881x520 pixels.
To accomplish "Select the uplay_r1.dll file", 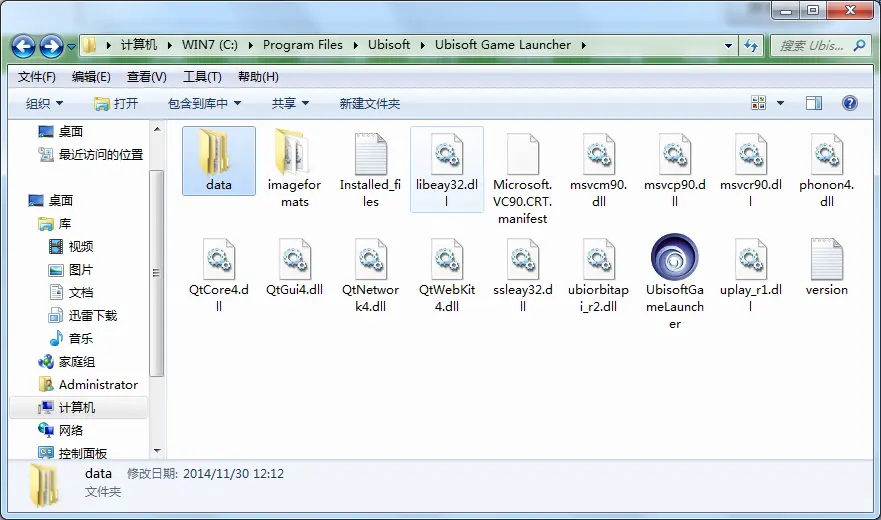I will coord(751,274).
